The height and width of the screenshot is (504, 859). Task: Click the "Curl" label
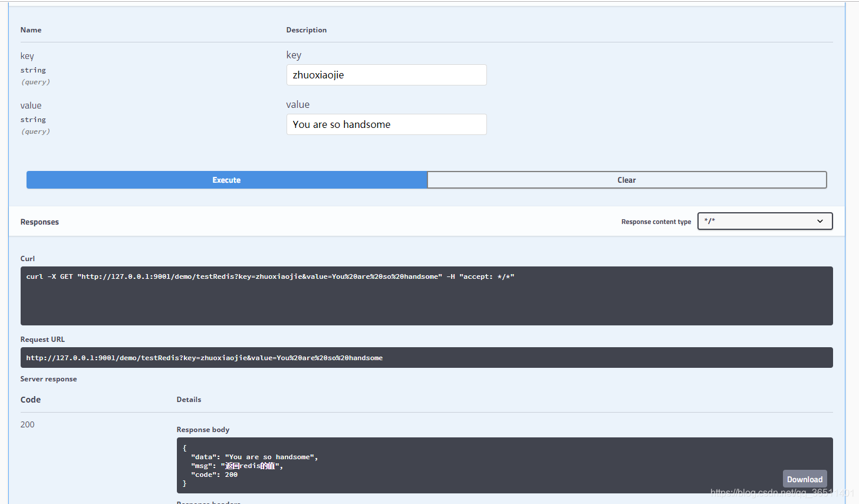tap(28, 259)
